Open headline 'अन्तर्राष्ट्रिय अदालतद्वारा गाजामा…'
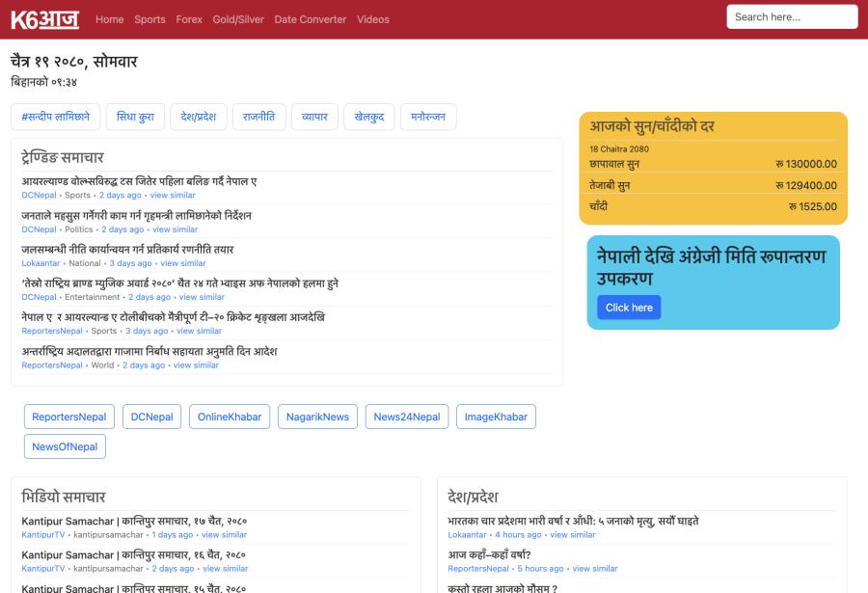This screenshot has height=593, width=868. (149, 351)
